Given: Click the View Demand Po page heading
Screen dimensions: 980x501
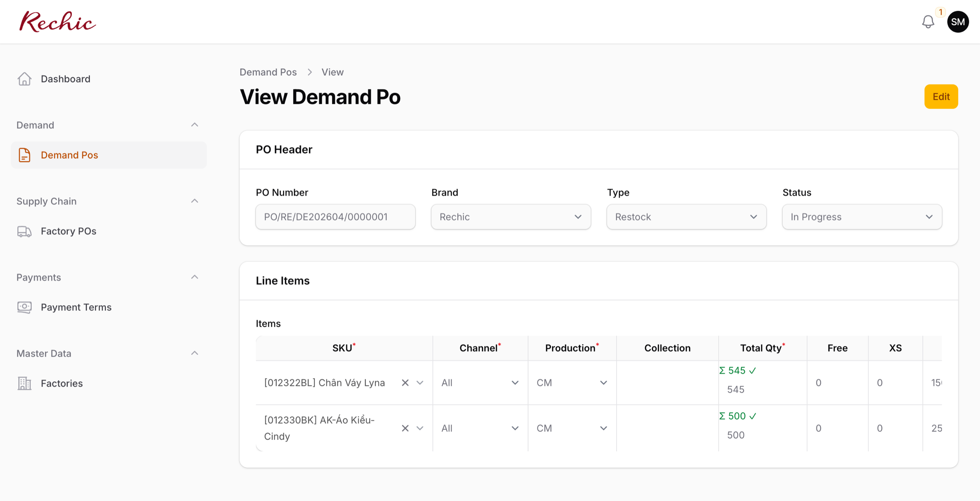Looking at the screenshot, I should click(320, 97).
